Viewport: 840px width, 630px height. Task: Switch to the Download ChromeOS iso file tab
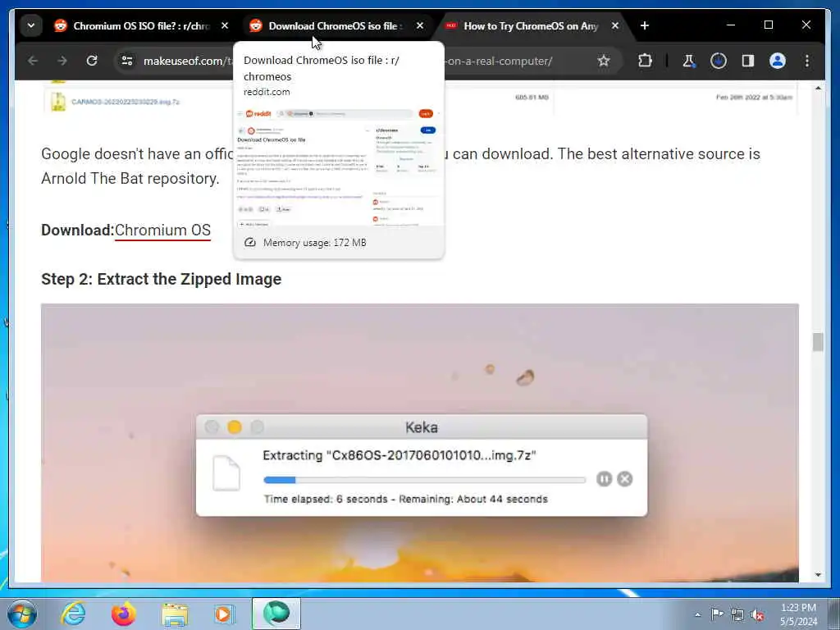336,25
